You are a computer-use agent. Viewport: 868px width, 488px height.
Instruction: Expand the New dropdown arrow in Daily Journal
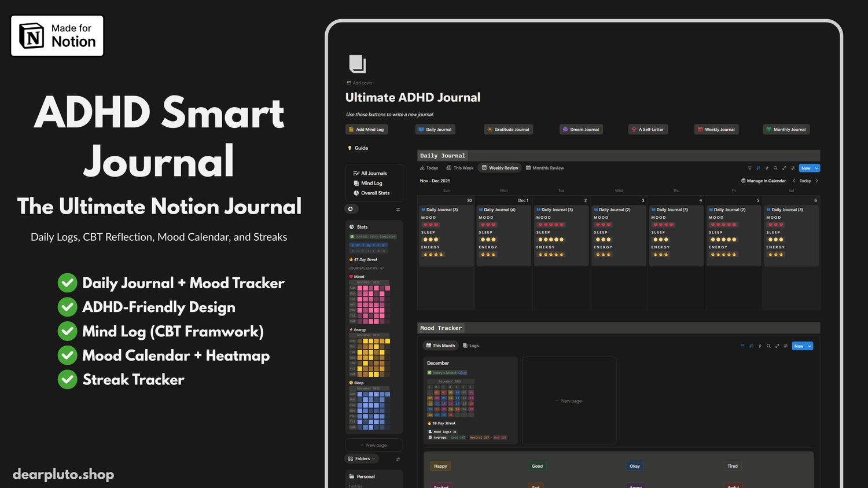816,168
